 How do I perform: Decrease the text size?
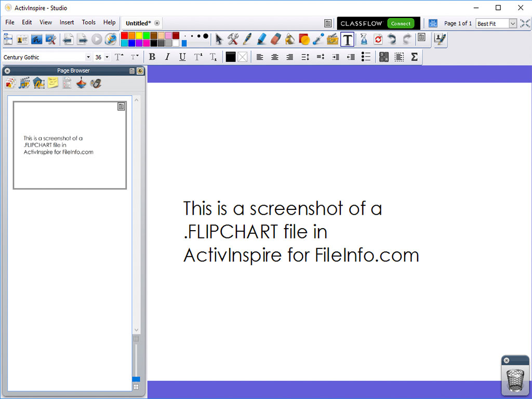(x=135, y=57)
